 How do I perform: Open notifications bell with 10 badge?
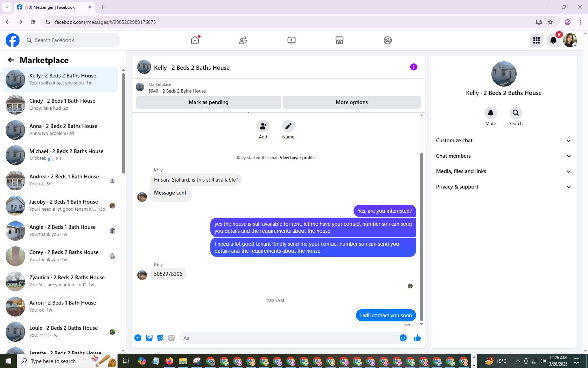click(553, 40)
